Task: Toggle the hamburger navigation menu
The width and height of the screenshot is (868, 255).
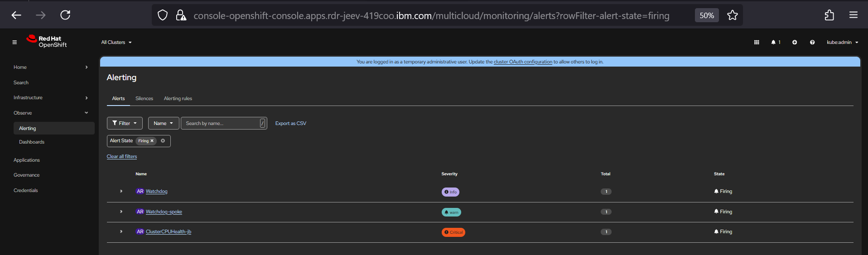Action: point(14,42)
